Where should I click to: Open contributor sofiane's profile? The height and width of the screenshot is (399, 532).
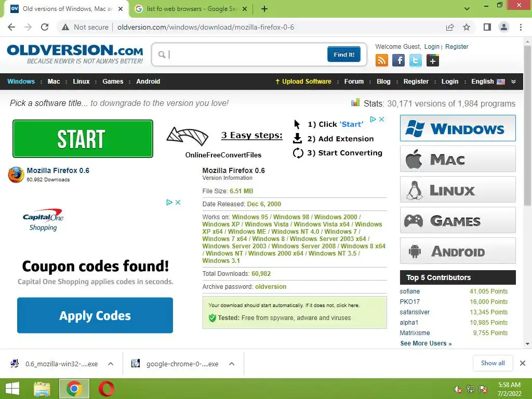pyautogui.click(x=409, y=291)
